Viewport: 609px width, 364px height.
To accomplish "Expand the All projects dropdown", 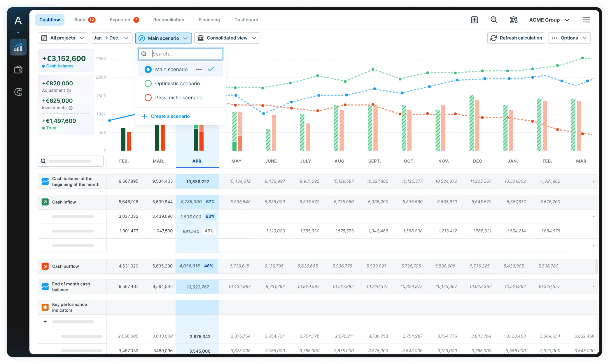I will [x=63, y=38].
